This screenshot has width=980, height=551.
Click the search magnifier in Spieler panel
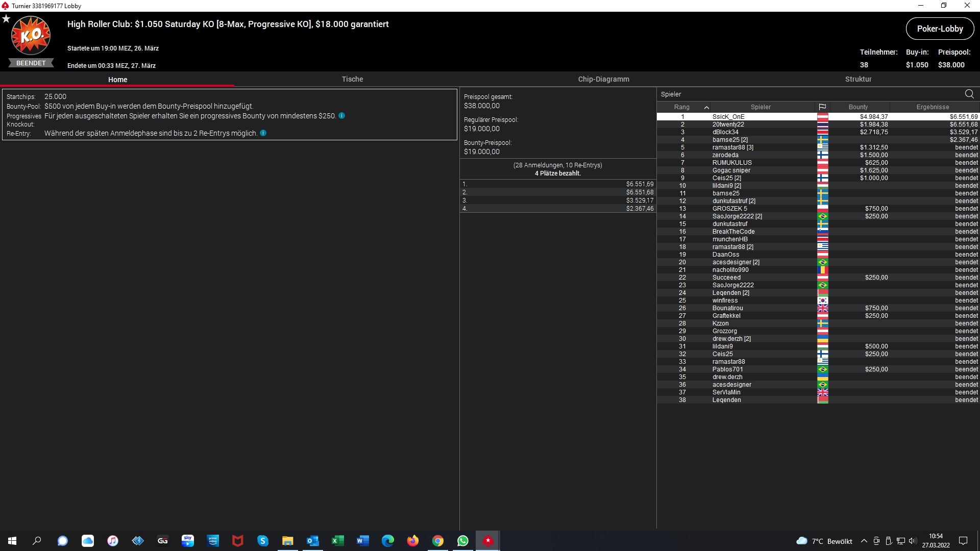(969, 94)
